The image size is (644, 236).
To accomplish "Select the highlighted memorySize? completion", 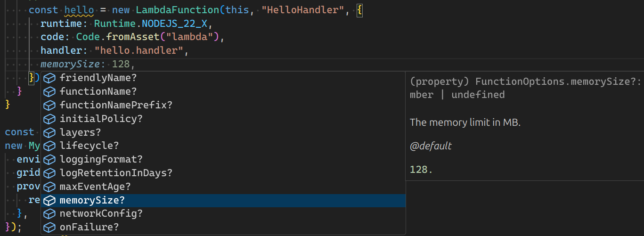I will pyautogui.click(x=223, y=200).
